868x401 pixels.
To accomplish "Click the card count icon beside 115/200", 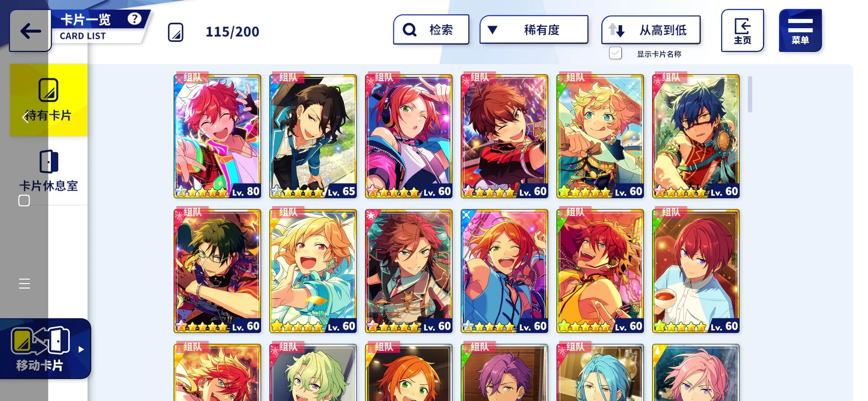I will pos(175,32).
